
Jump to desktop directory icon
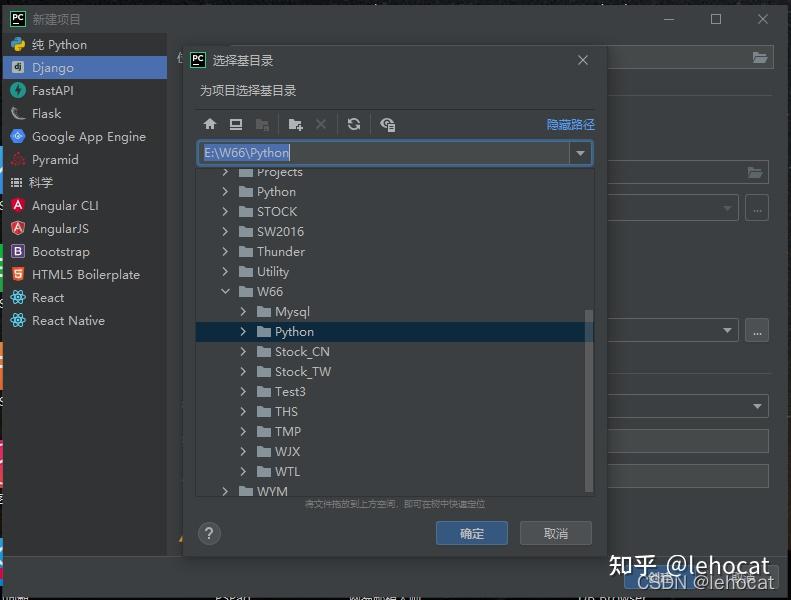[236, 124]
